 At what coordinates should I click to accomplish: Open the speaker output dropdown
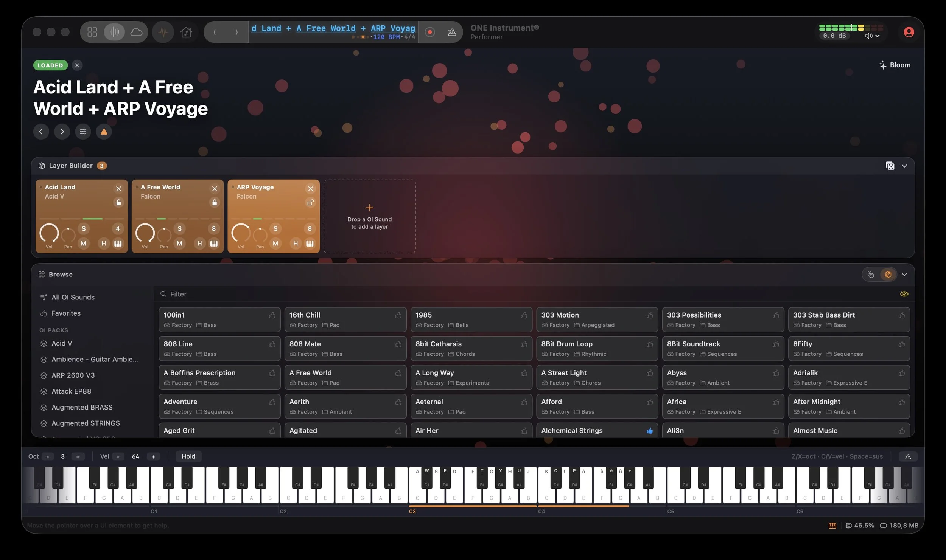point(872,36)
